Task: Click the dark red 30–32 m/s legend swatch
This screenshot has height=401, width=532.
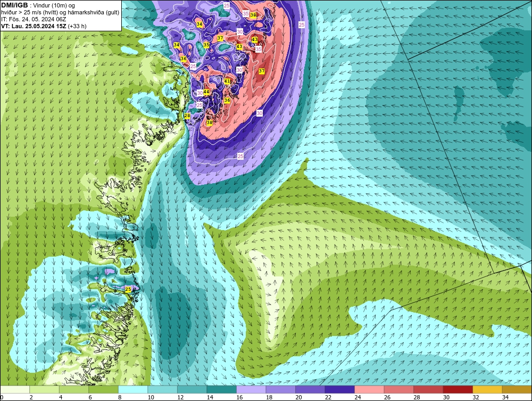Action: click(458, 389)
